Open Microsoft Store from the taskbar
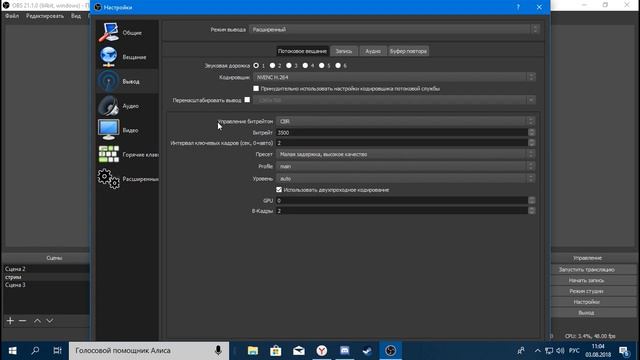This screenshot has height=360, width=640. pyautogui.click(x=276, y=351)
